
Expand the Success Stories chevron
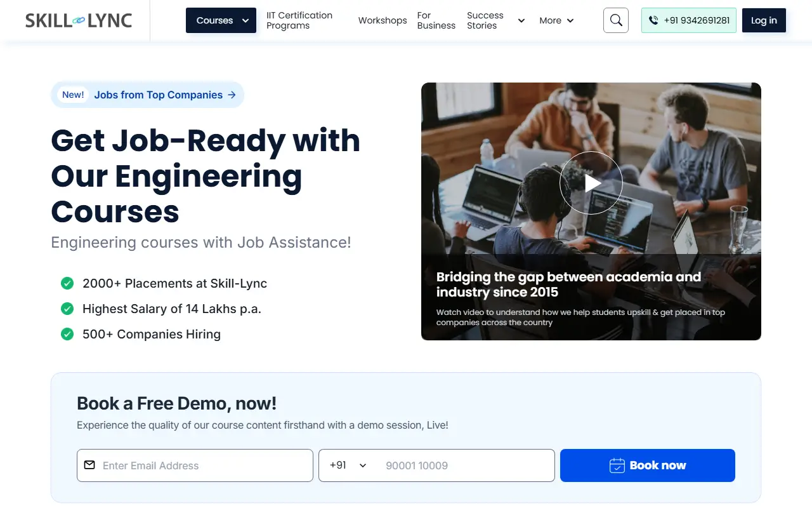point(521,20)
